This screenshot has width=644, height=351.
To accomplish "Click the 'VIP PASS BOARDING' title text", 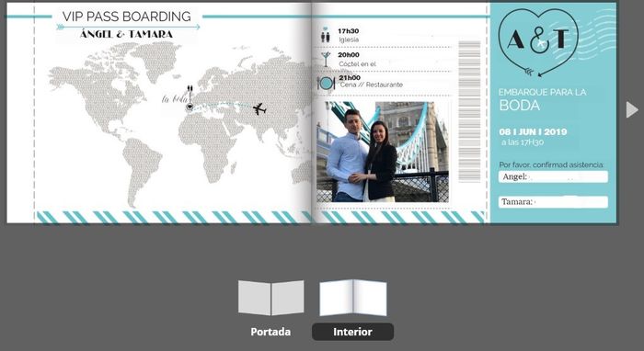I will coord(127,17).
